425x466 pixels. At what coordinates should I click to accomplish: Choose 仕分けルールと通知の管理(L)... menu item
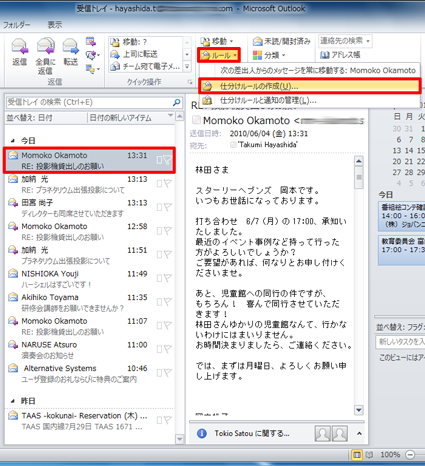tap(310, 100)
